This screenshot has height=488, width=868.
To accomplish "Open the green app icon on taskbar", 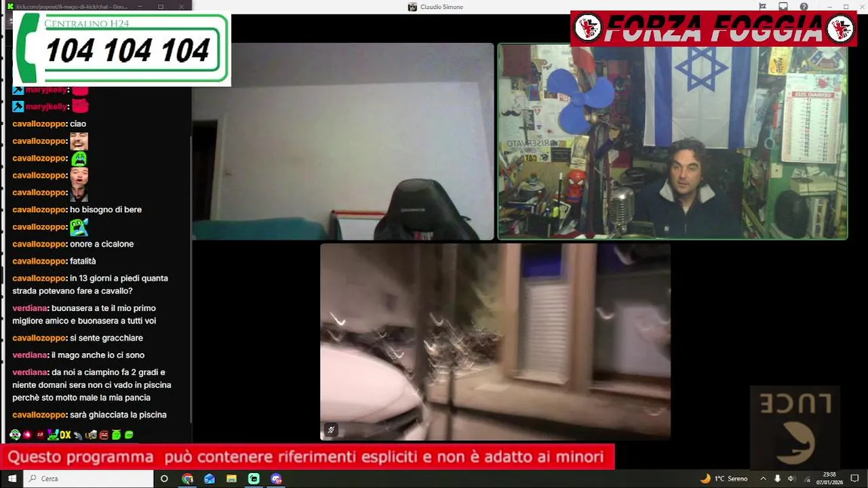I will (x=254, y=479).
